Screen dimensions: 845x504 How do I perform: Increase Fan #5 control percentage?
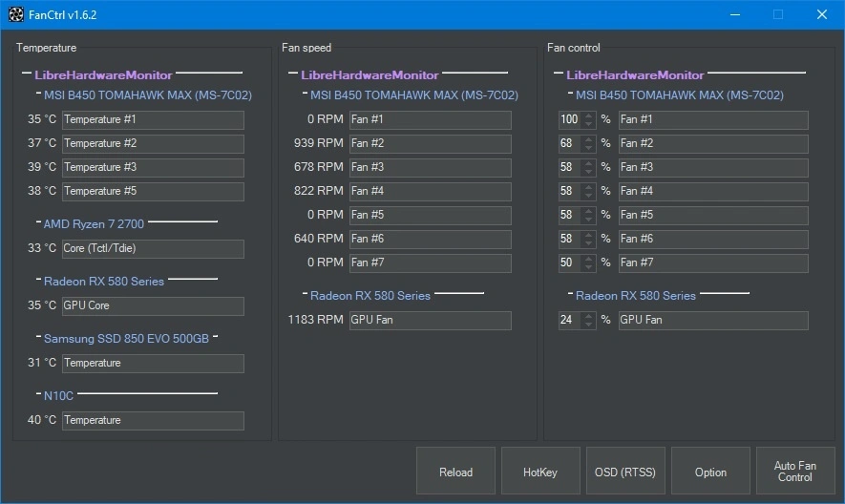588,211
